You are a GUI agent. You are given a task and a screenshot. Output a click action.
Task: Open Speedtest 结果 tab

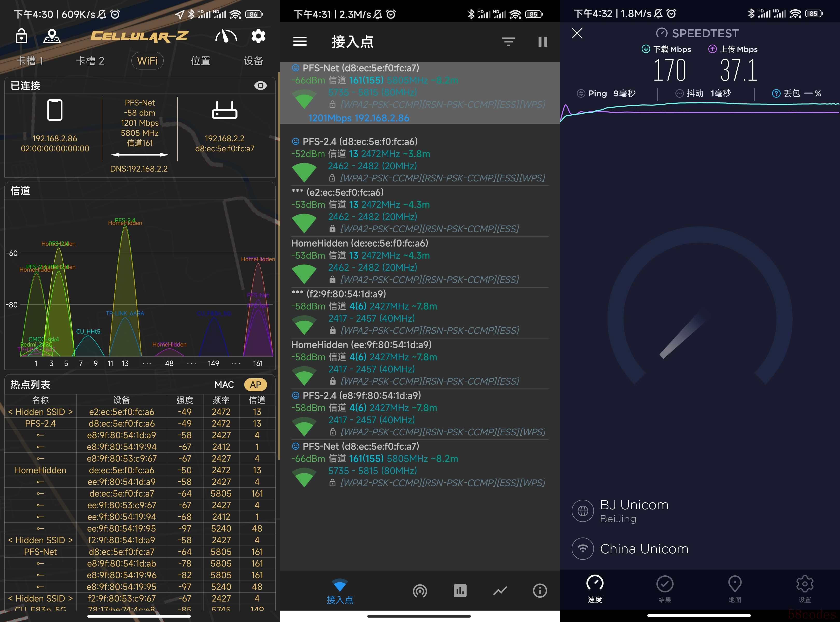664,589
